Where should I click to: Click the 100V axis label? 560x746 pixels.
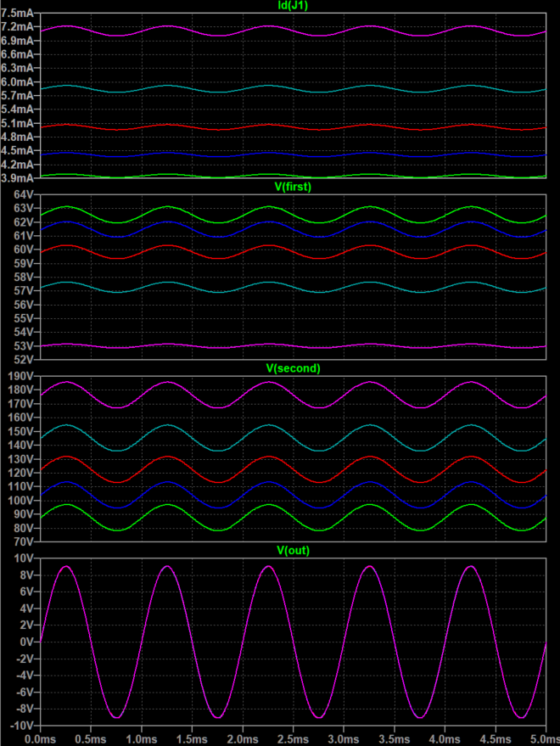pos(21,501)
